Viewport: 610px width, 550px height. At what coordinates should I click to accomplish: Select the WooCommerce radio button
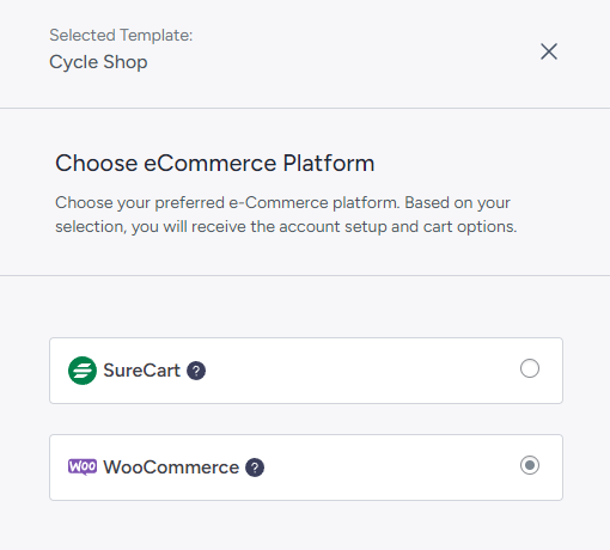click(x=529, y=465)
